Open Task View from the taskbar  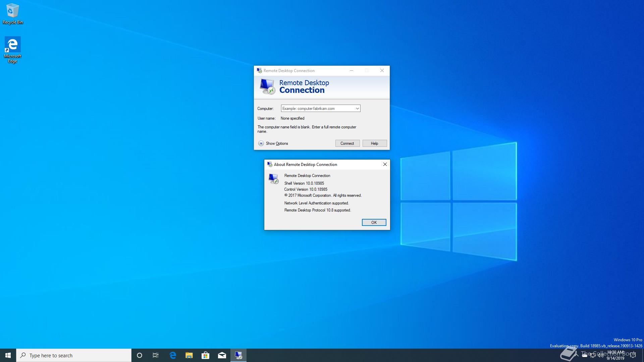click(x=156, y=355)
